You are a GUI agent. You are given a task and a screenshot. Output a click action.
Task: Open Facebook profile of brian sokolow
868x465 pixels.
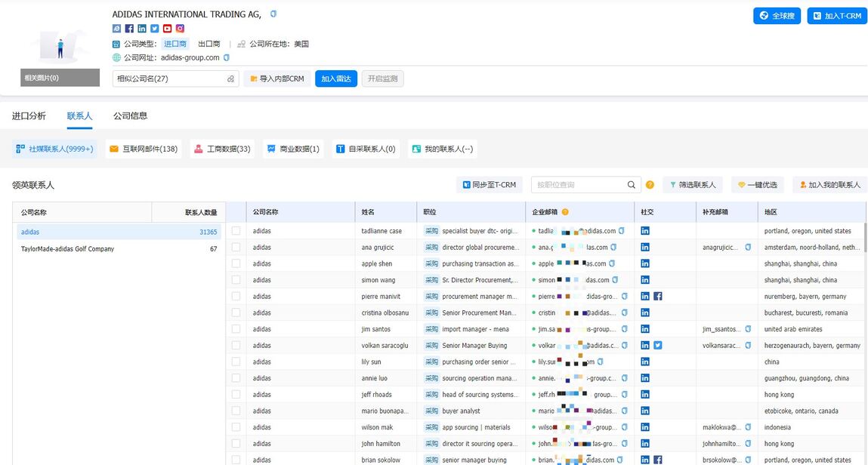click(x=658, y=460)
